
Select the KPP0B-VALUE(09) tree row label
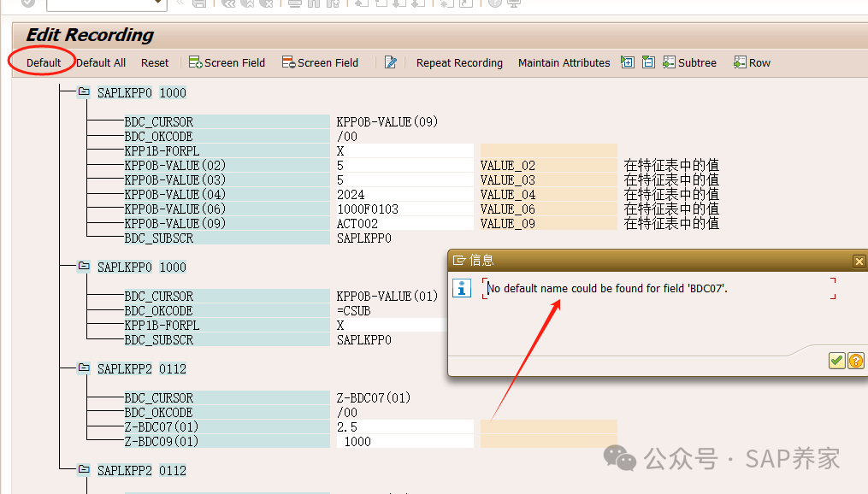227,223
